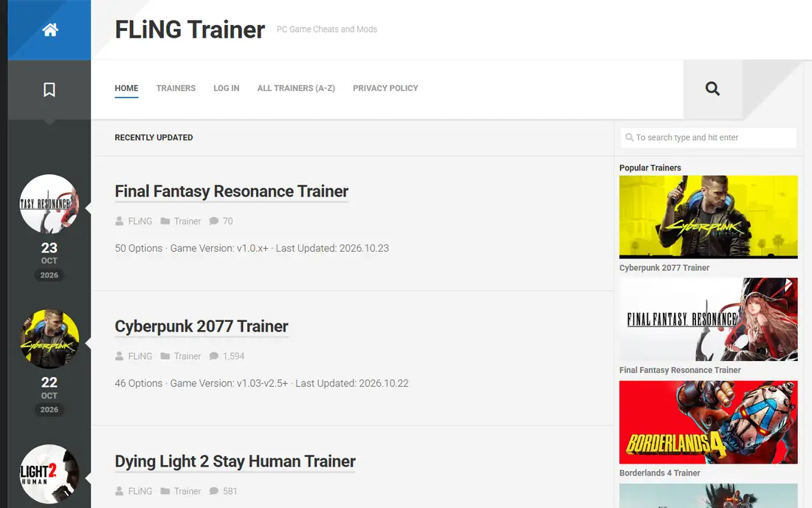Click the comment bubble icon next to 581

[214, 491]
